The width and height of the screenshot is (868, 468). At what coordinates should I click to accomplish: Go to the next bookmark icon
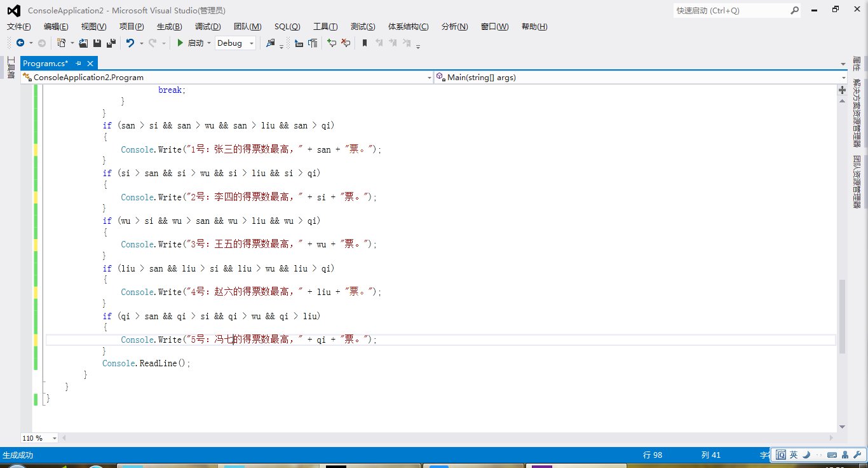click(393, 43)
